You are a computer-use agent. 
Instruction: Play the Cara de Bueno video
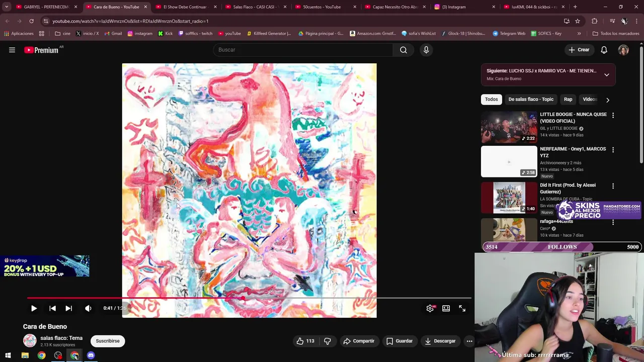34,308
